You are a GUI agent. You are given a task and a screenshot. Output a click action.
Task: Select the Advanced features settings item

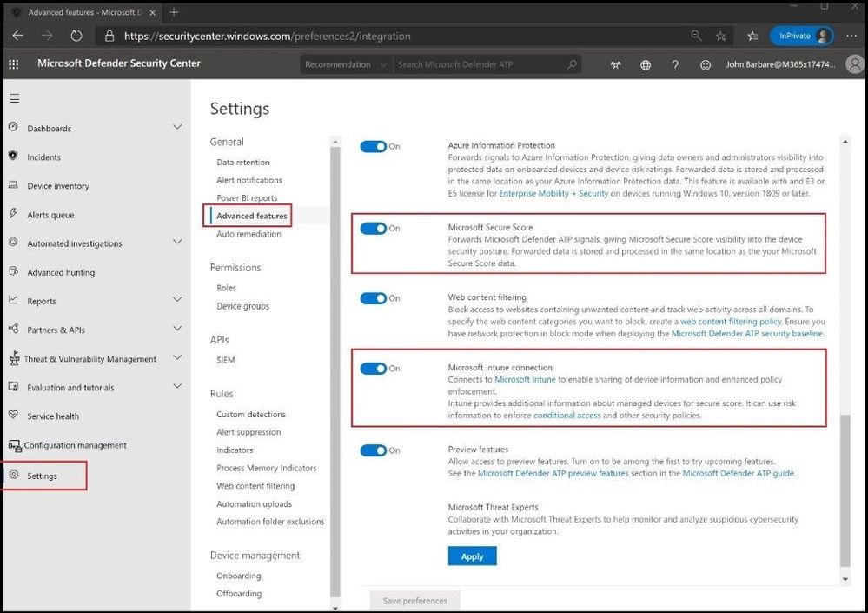(252, 216)
